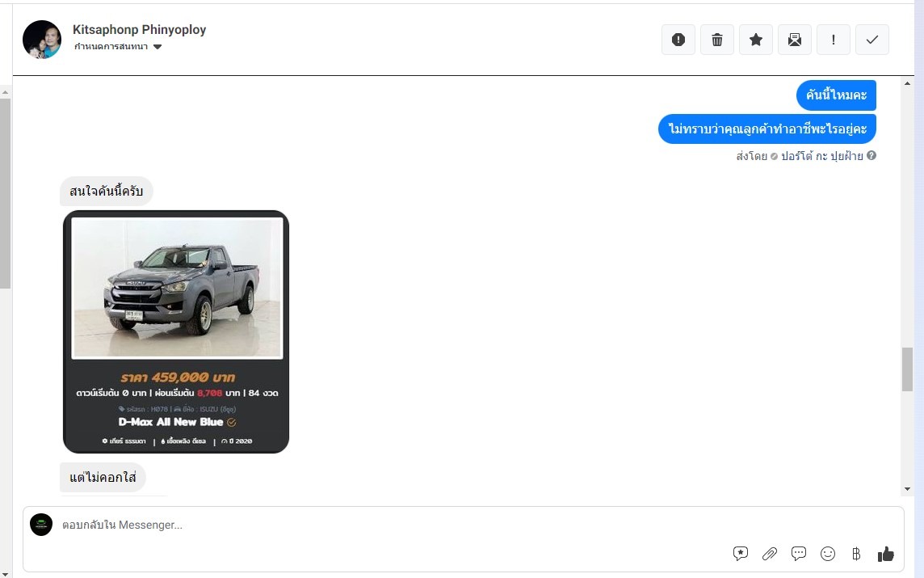Select sent message คันนี้ไหมคะ
Viewport: 924px width, 578px height.
(836, 95)
